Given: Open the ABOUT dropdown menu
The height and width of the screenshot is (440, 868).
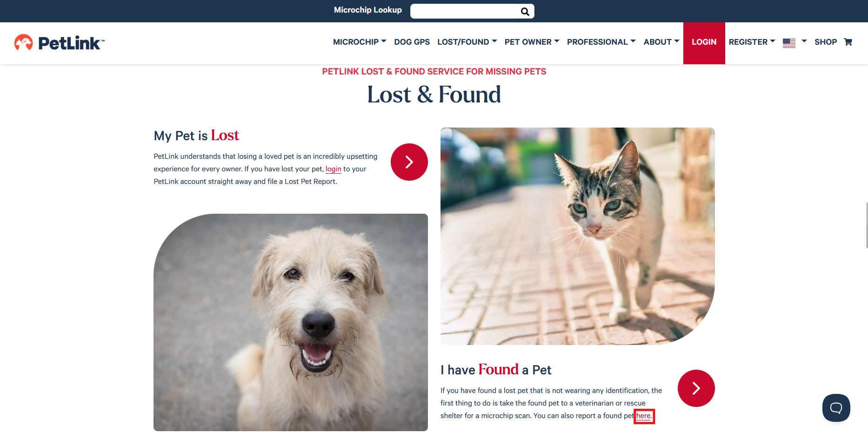Looking at the screenshot, I should tap(661, 42).
